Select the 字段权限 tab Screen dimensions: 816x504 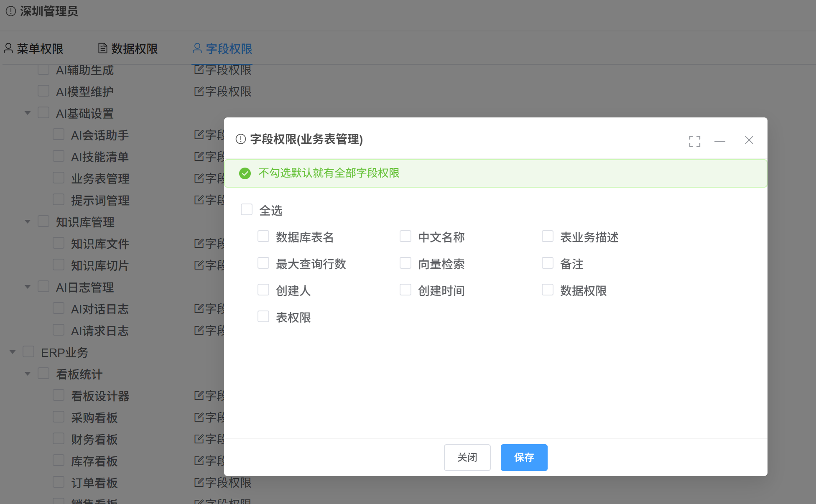[x=222, y=49]
